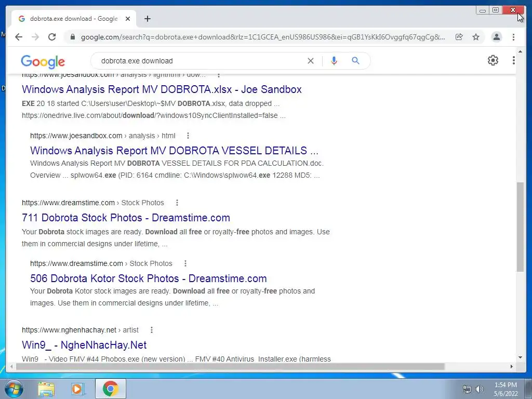Click the vertical scrollbar thumb
Screen dimensions: 532x399
pos(520,227)
